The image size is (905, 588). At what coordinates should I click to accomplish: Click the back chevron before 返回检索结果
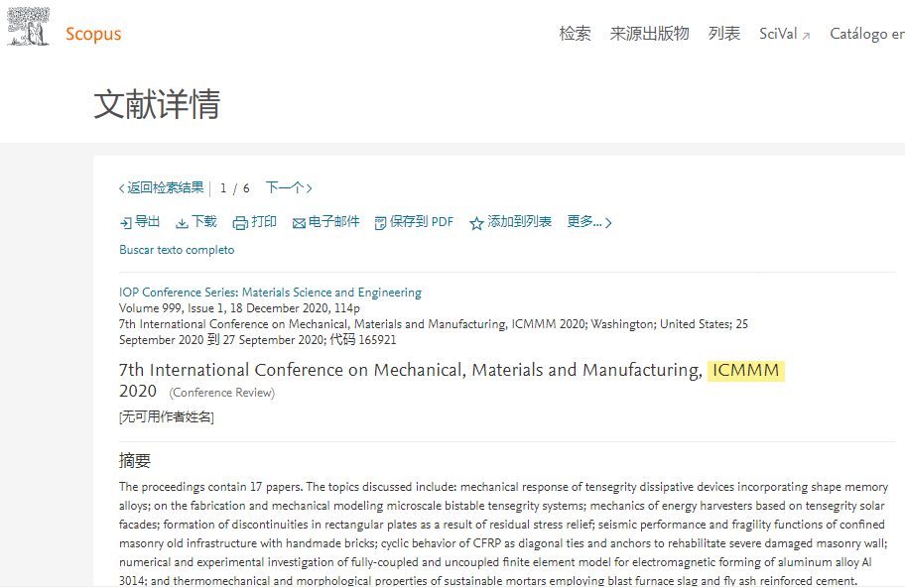click(122, 188)
